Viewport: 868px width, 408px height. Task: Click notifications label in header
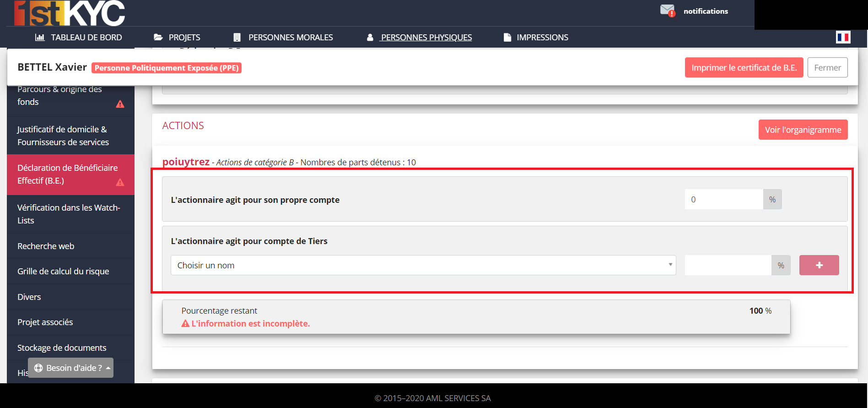click(x=706, y=11)
